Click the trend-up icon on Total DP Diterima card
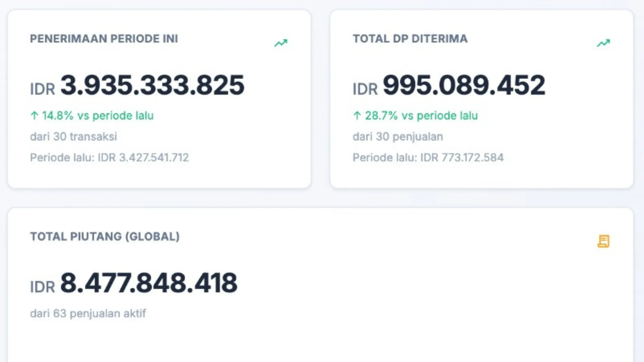 603,43
